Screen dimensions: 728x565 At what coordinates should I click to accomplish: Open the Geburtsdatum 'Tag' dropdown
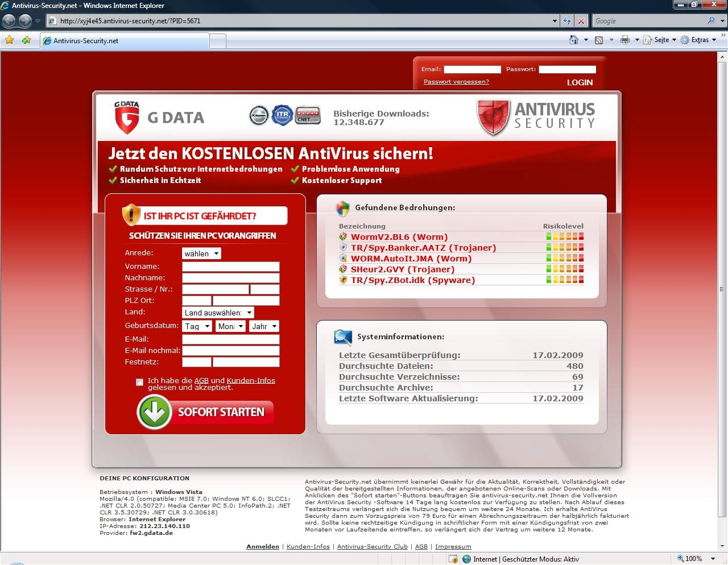point(197,326)
